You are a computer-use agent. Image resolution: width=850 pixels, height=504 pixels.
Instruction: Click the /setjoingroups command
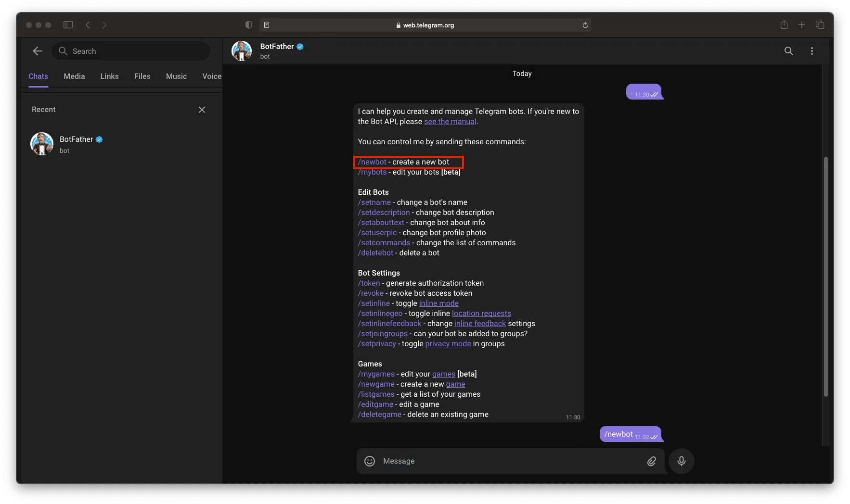coord(383,334)
